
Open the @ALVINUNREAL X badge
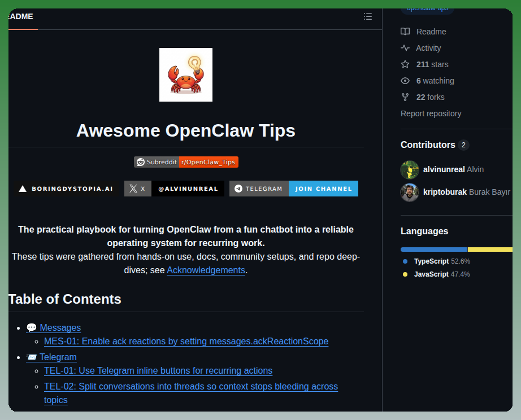(x=174, y=189)
